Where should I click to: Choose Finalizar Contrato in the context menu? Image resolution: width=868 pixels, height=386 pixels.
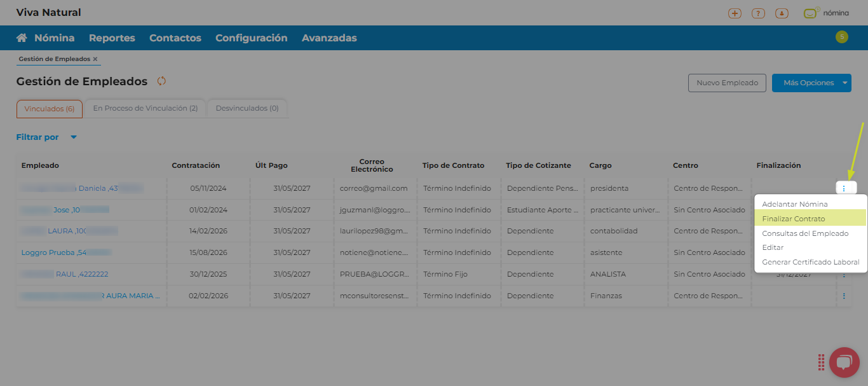[x=810, y=219]
